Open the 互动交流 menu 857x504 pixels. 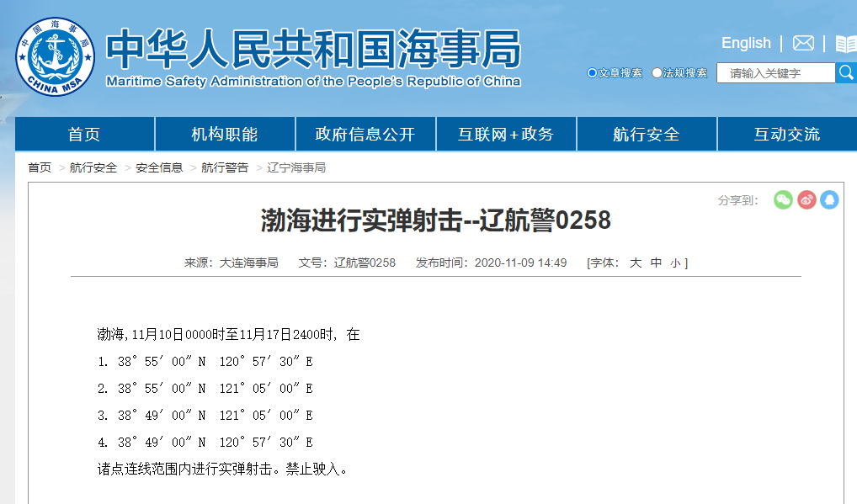point(787,133)
